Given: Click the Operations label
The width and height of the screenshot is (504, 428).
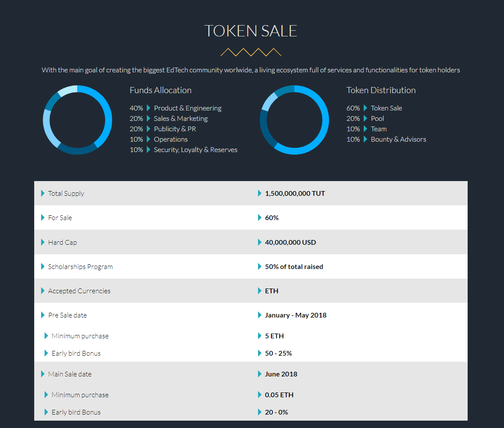Looking at the screenshot, I should click(171, 139).
